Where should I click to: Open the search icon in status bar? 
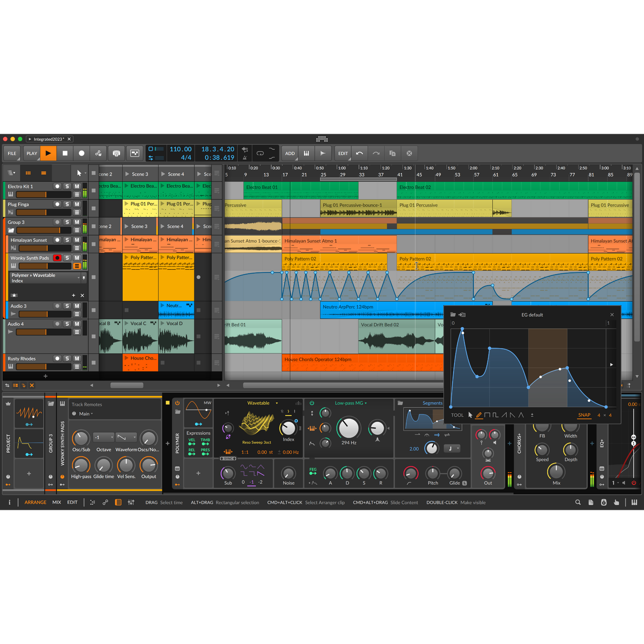[578, 502]
